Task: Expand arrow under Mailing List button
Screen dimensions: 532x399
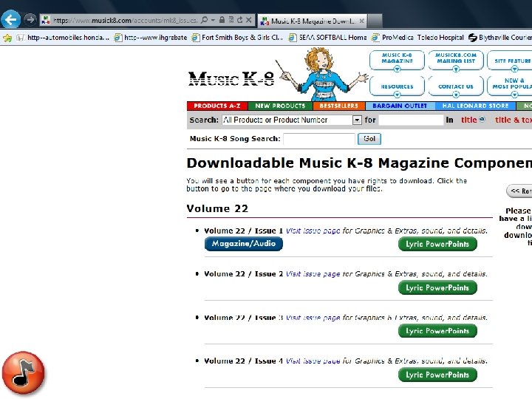Action: click(x=456, y=69)
